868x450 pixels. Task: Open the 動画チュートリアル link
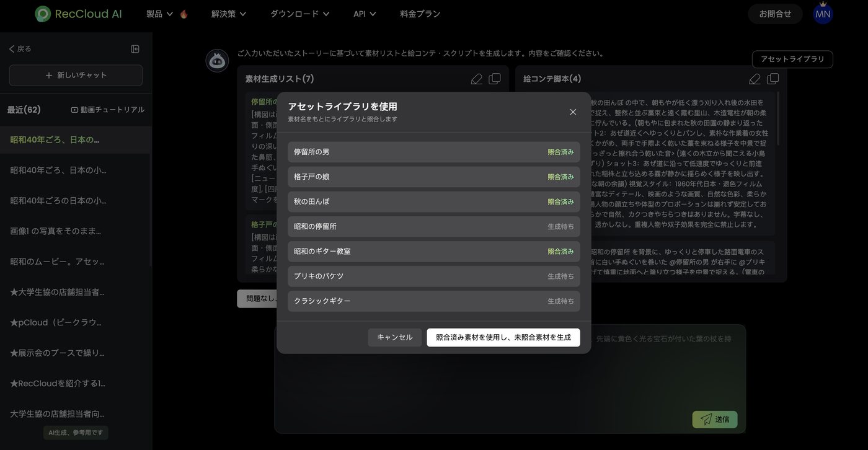(x=107, y=110)
